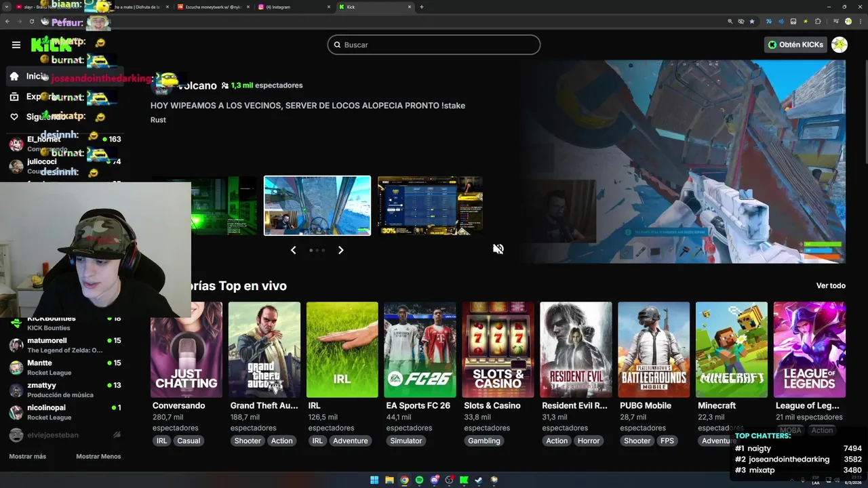
Task: Click the featured Rust stream video preview
Action: point(682,161)
